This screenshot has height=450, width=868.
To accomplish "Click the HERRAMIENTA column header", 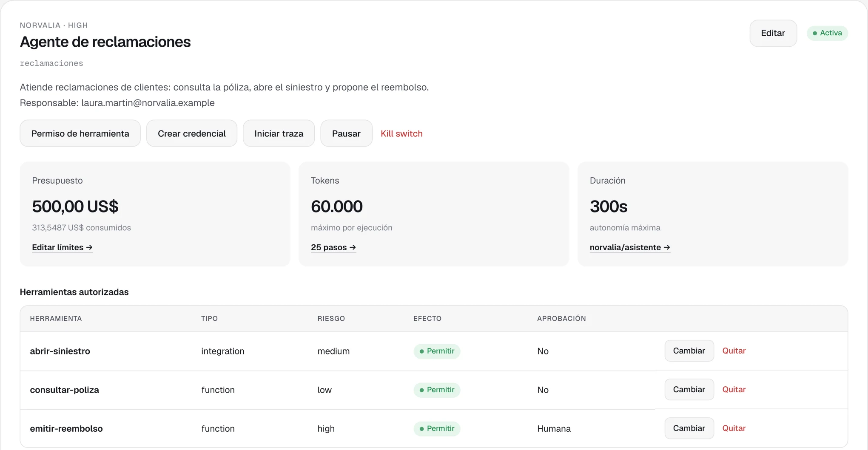I will pyautogui.click(x=56, y=318).
